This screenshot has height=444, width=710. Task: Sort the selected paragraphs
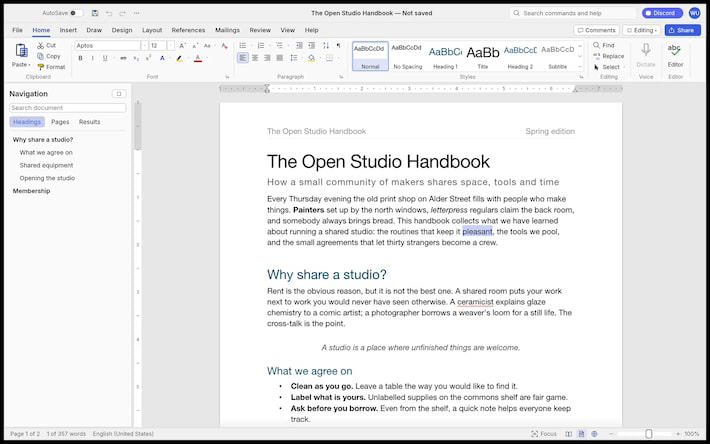pos(326,46)
